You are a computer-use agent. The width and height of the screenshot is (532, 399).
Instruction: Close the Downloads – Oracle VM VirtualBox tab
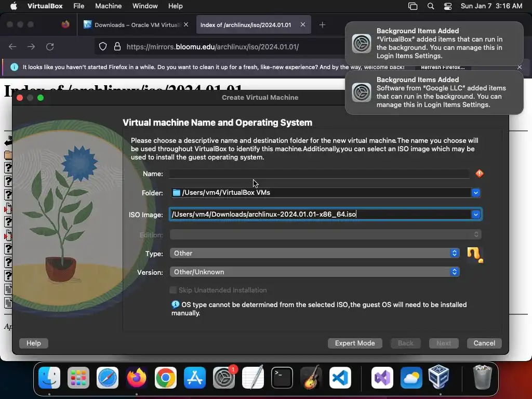click(x=186, y=24)
